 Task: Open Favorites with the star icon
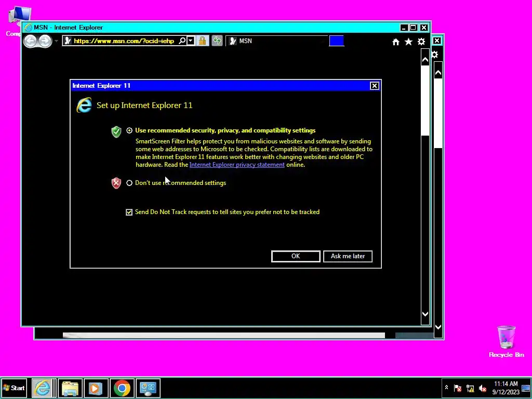pos(408,42)
